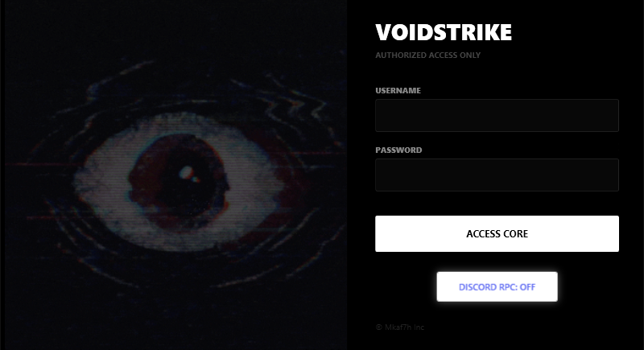Viewport: 644px width, 350px height.
Task: Click the copyright symbol before Mkaf7h Inc
Action: (378, 327)
